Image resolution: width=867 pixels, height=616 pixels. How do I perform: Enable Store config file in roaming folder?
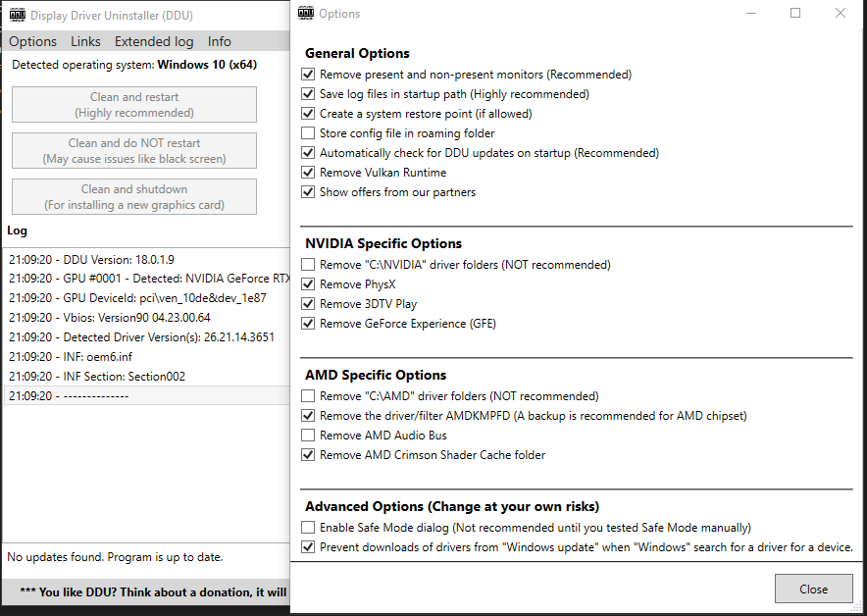point(308,133)
